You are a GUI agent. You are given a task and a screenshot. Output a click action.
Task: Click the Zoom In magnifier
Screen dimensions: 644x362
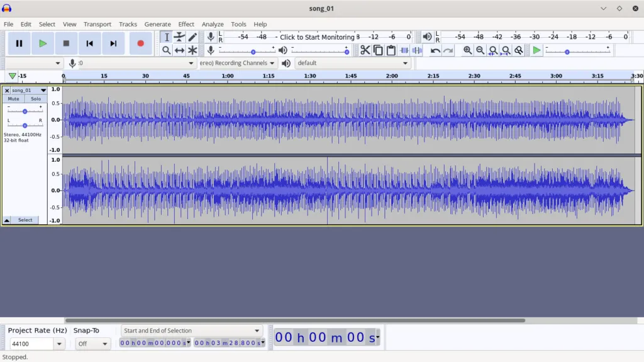[467, 50]
